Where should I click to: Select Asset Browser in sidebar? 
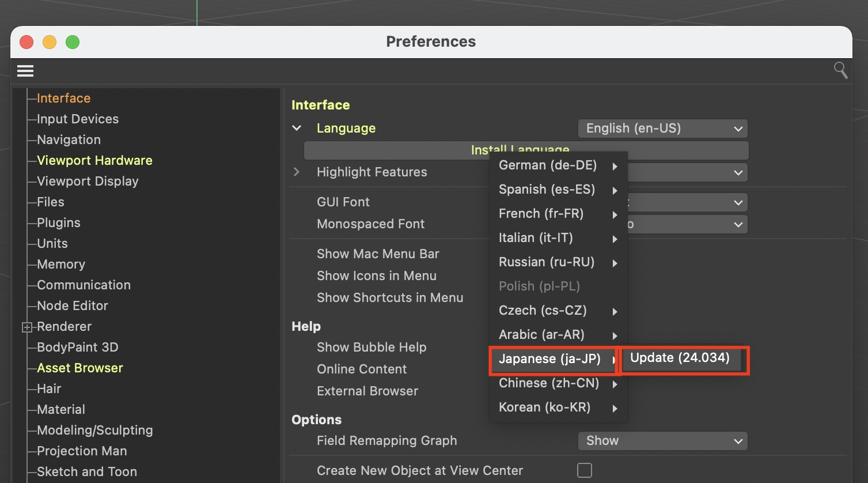click(80, 368)
